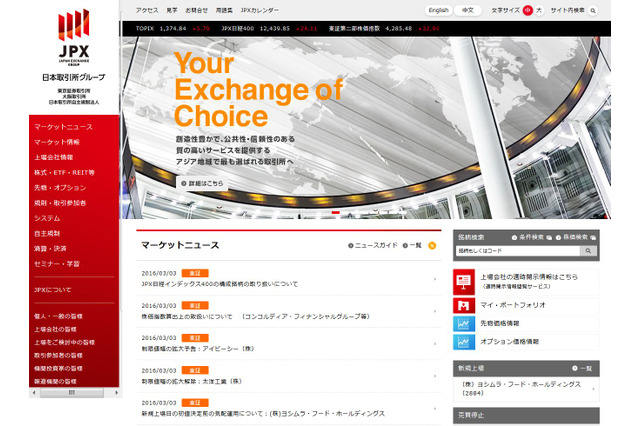Click the red timely disclosure presentation icon
The image size is (640, 426).
pos(464,282)
